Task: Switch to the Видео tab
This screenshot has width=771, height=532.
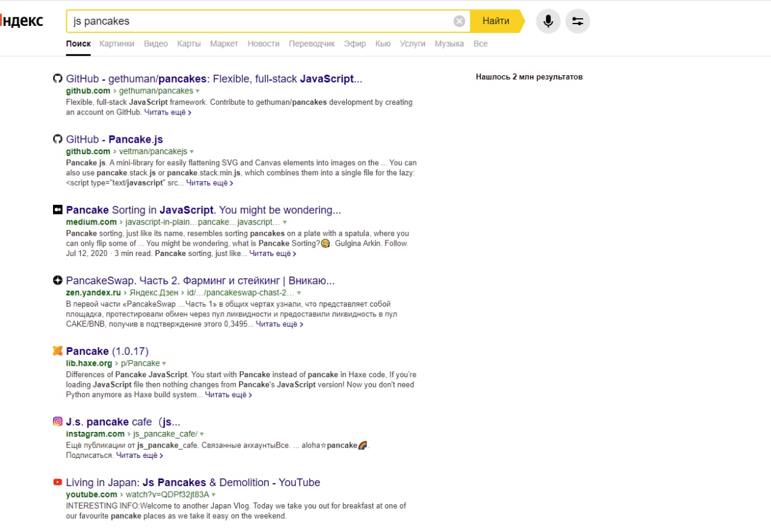Action: pyautogui.click(x=156, y=44)
